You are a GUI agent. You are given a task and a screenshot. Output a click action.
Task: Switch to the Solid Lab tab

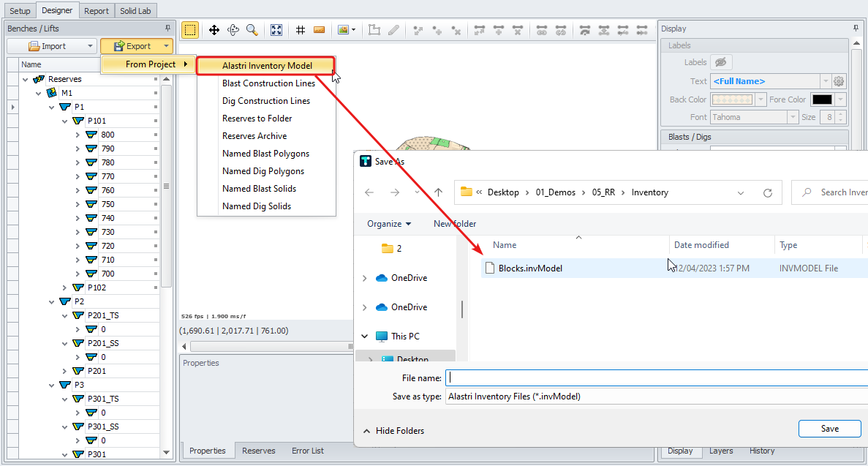click(x=136, y=11)
